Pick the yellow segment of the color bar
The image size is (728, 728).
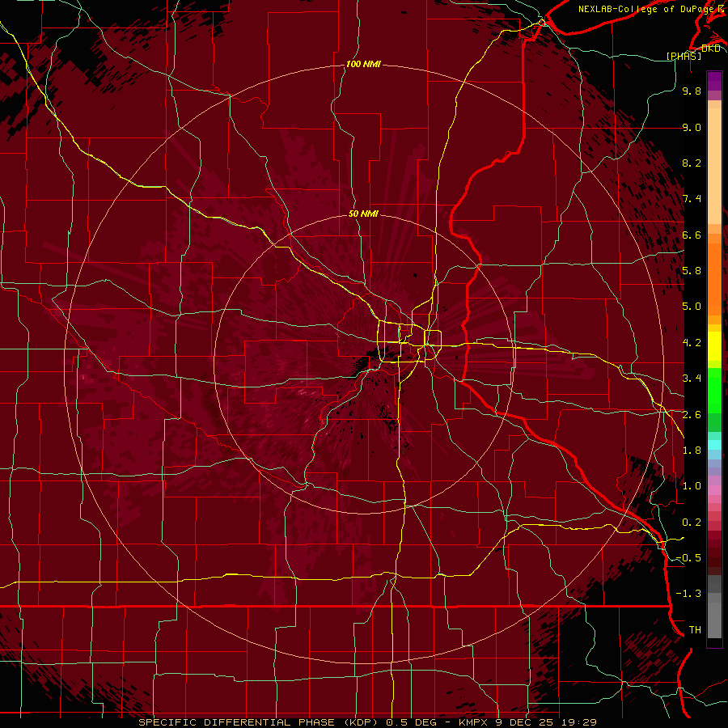714,346
